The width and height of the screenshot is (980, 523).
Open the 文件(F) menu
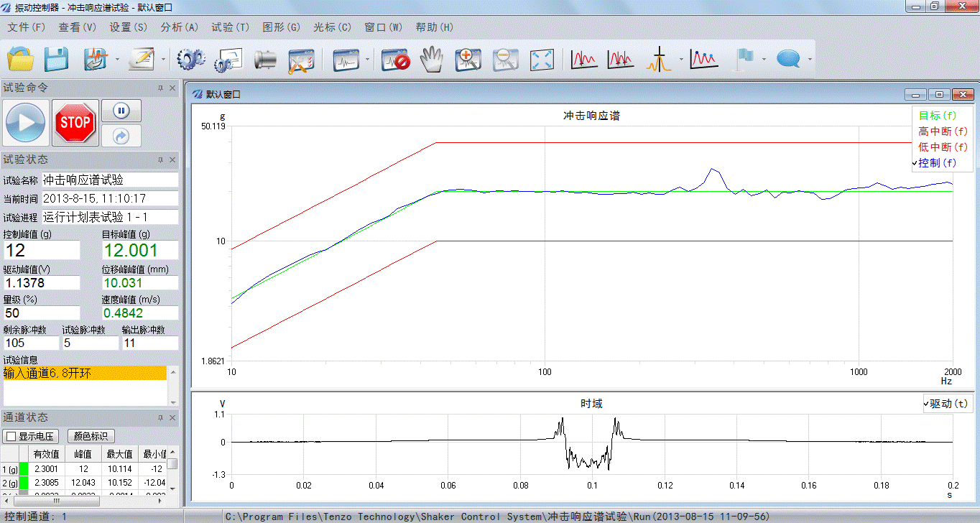27,27
